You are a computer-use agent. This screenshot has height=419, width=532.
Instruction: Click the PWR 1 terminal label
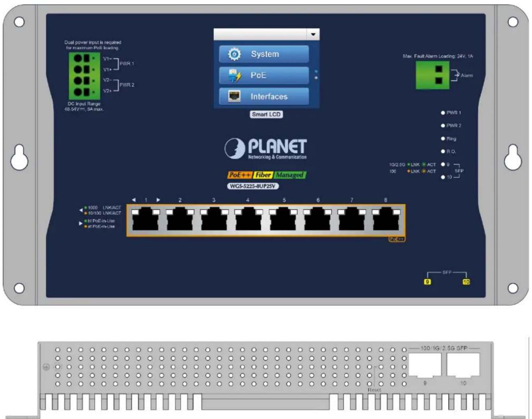[127, 64]
